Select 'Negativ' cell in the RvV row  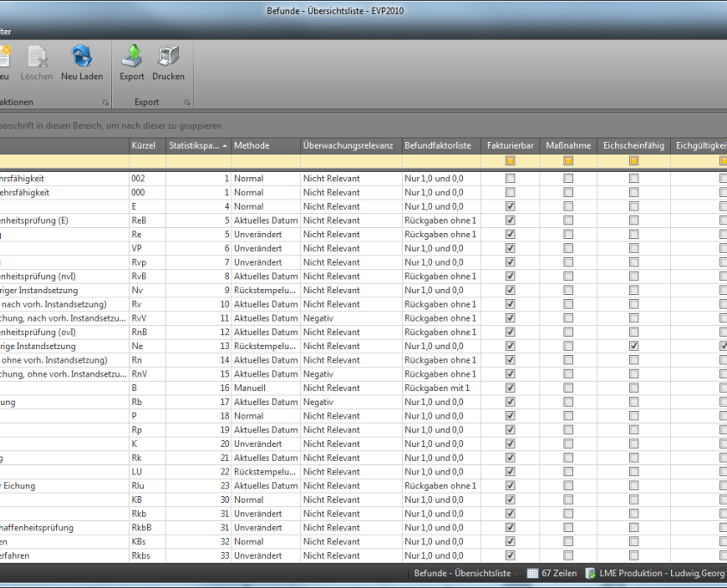(x=351, y=318)
